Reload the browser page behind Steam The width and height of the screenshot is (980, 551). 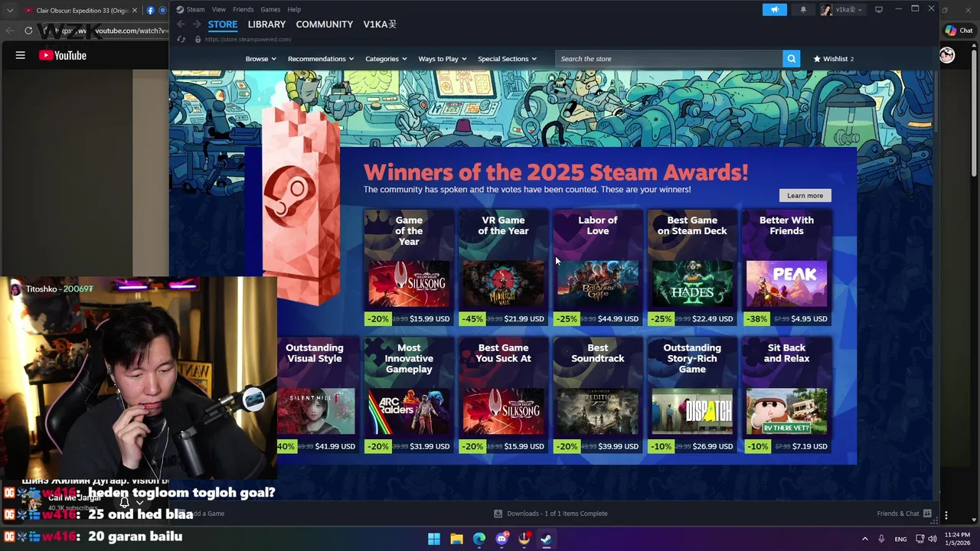tap(28, 31)
